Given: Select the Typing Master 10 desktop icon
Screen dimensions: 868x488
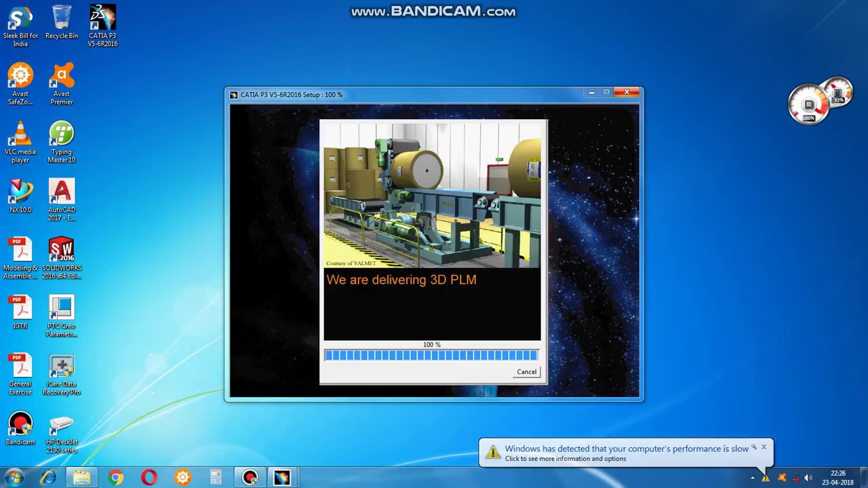Looking at the screenshot, I should click(x=62, y=142).
